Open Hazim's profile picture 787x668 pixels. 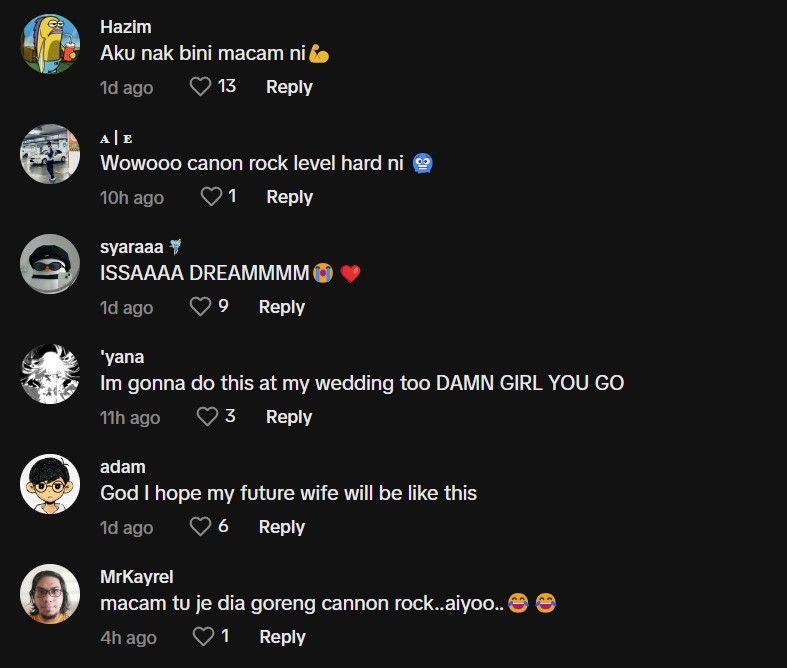50,44
